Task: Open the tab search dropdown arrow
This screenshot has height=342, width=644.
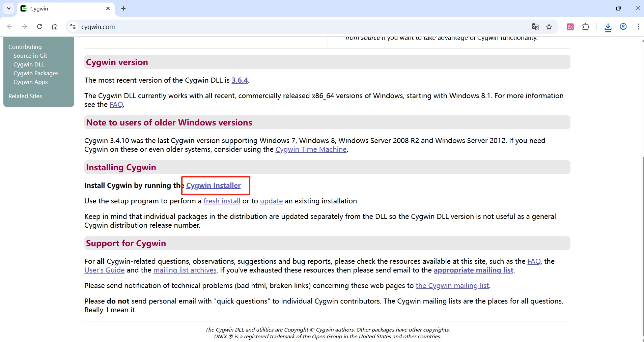Action: coord(9,8)
